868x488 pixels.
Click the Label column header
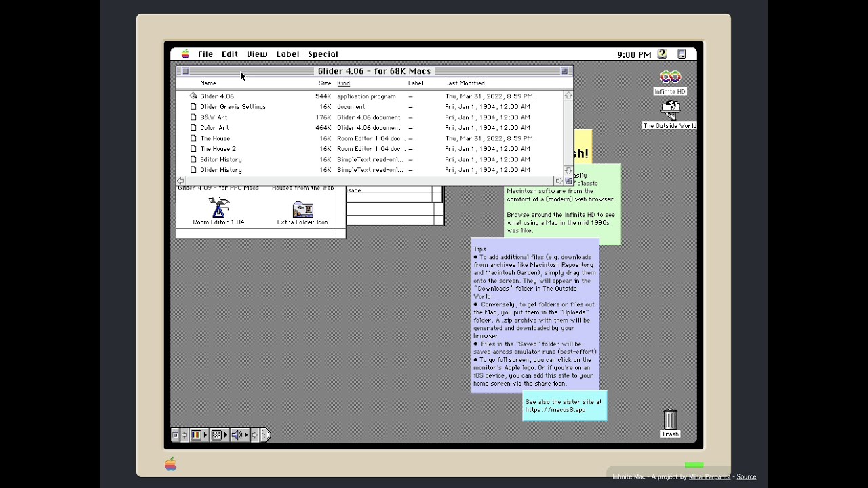416,83
